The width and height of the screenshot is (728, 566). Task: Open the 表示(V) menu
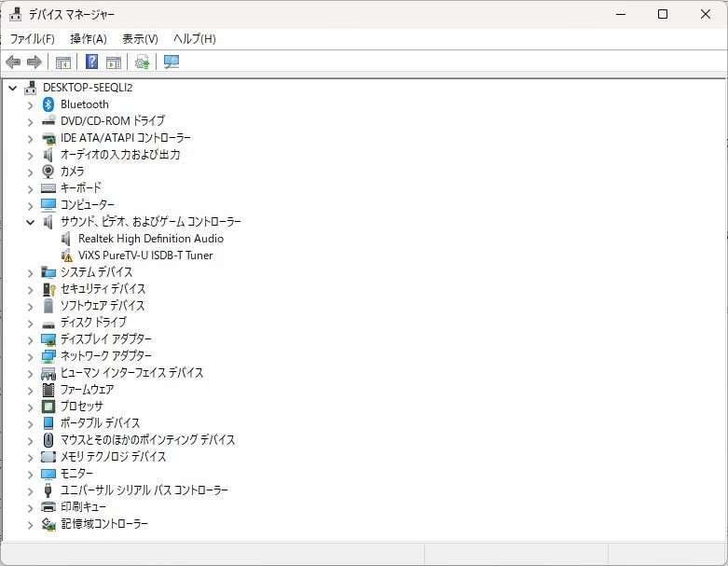140,39
